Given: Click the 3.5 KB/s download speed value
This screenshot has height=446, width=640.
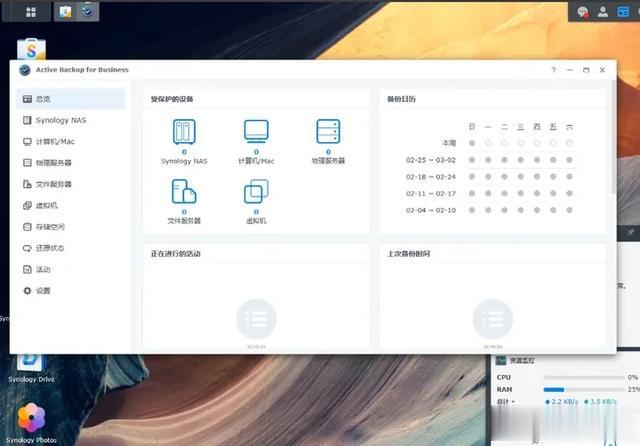Looking at the screenshot, I should tap(603, 402).
